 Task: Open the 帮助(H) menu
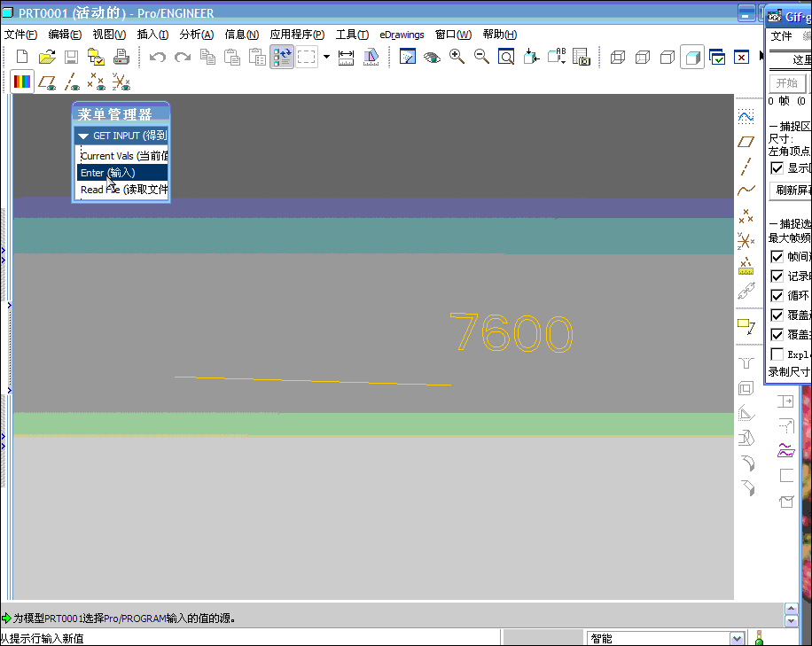tap(500, 35)
